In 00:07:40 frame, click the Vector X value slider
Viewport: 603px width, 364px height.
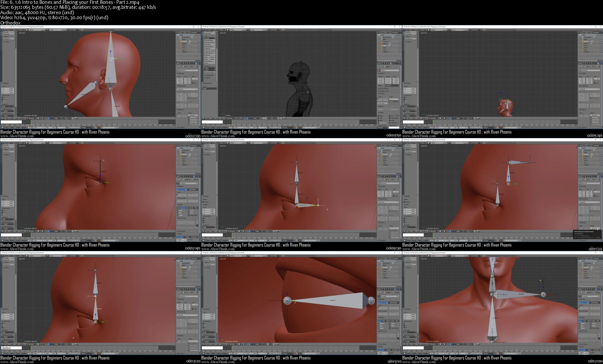click(x=8, y=201)
